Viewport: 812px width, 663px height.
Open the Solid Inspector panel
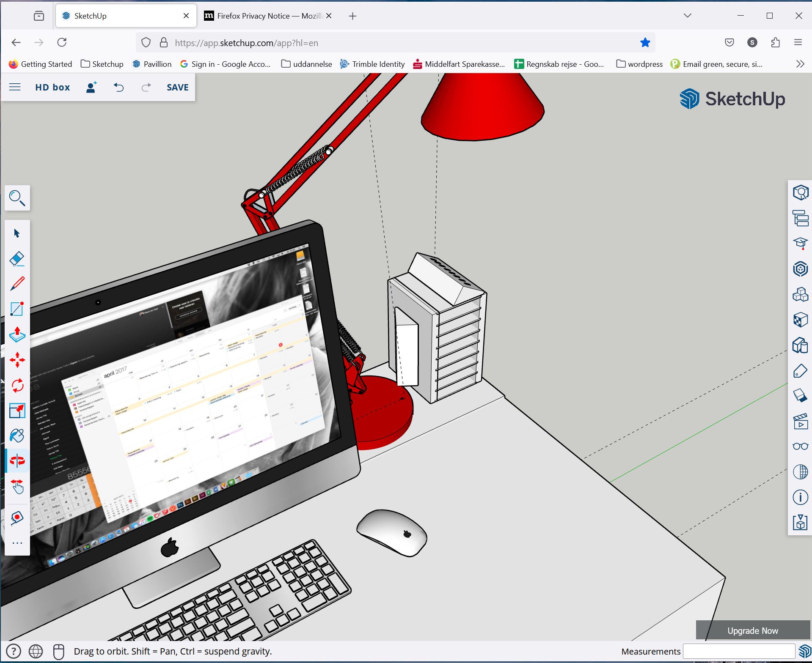(800, 345)
